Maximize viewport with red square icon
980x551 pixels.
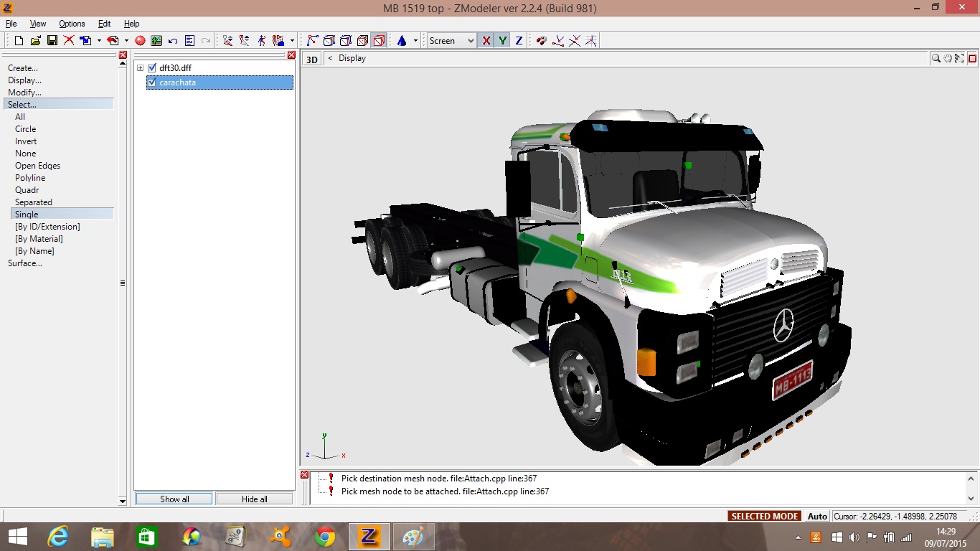click(973, 58)
